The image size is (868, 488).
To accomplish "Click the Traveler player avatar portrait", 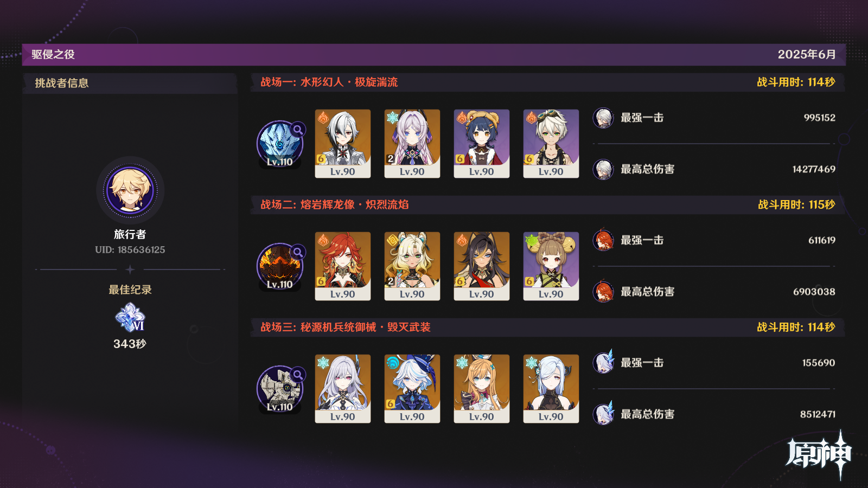I will (130, 190).
